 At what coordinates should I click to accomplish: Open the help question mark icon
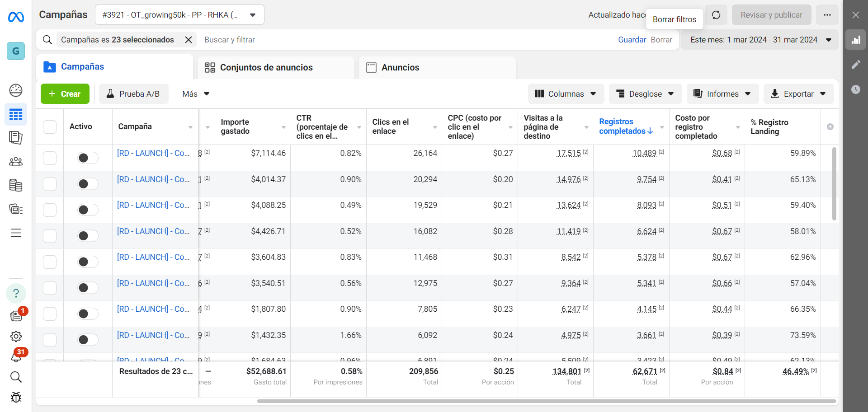pyautogui.click(x=16, y=293)
